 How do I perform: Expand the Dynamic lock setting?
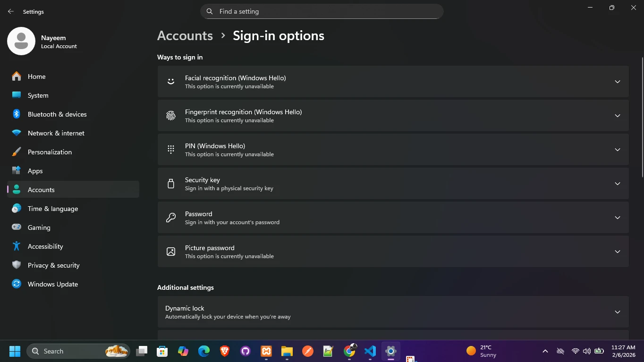pos(617,312)
